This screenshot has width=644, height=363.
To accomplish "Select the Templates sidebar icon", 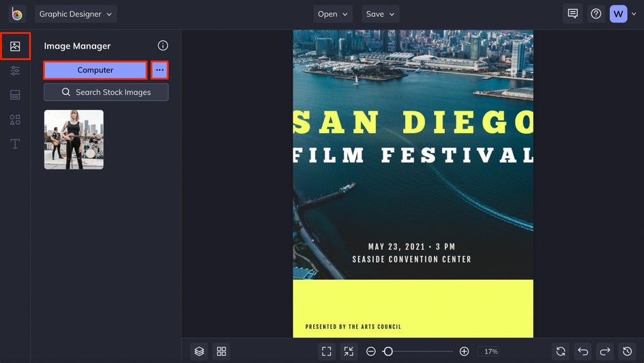I will (15, 95).
